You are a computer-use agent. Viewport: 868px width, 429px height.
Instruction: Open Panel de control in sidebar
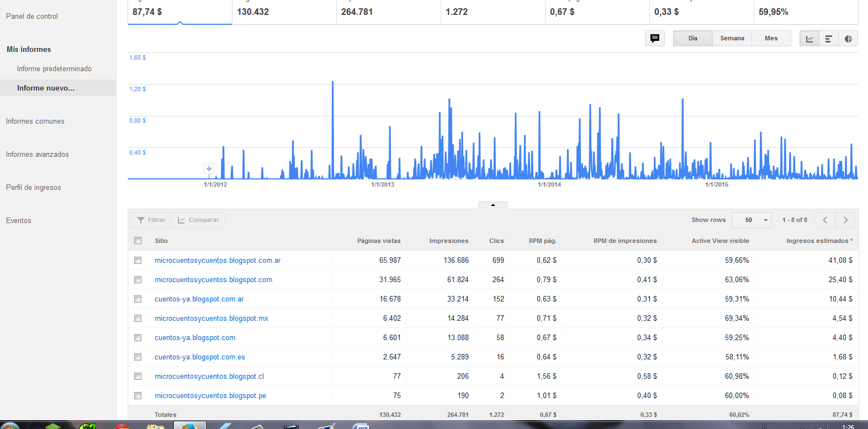[32, 17]
